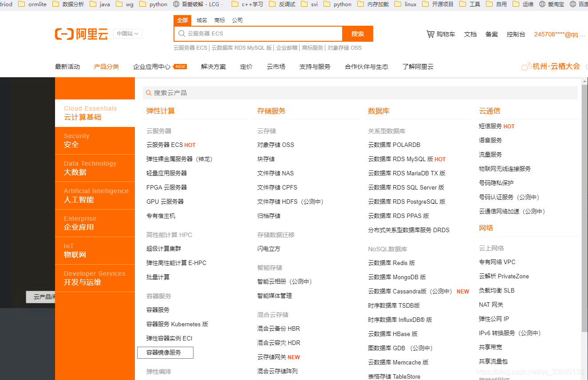The image size is (588, 380).
Task: Select the 安全 Security sidebar category
Action: (95, 140)
